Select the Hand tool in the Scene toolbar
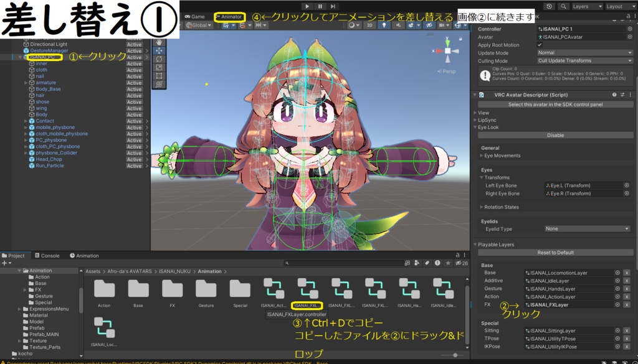This screenshot has height=364, width=638. [159, 44]
